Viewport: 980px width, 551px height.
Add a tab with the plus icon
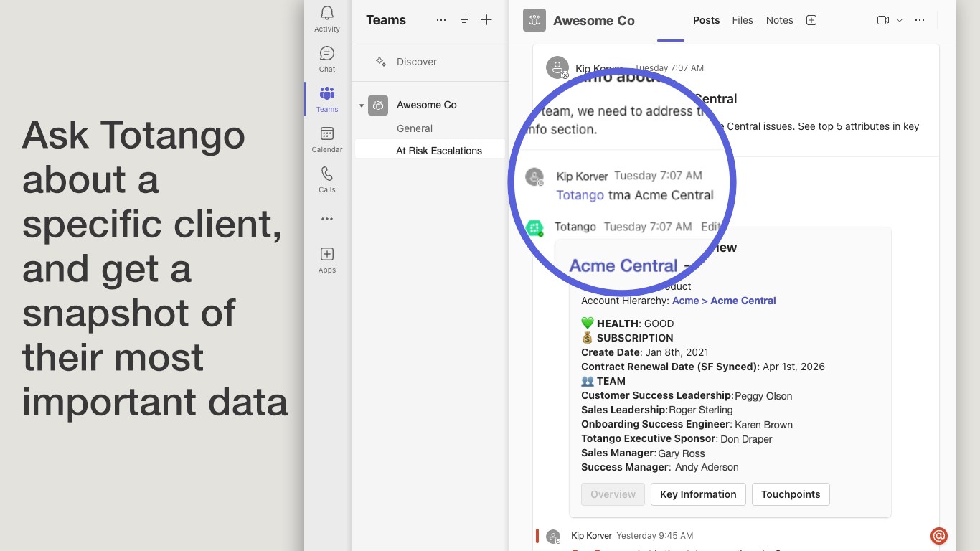coord(811,20)
